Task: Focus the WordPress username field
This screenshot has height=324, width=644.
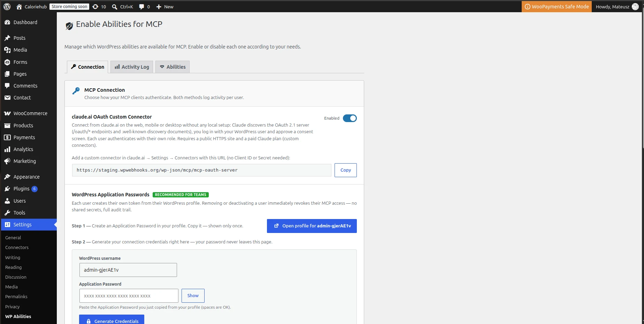Action: click(x=128, y=270)
